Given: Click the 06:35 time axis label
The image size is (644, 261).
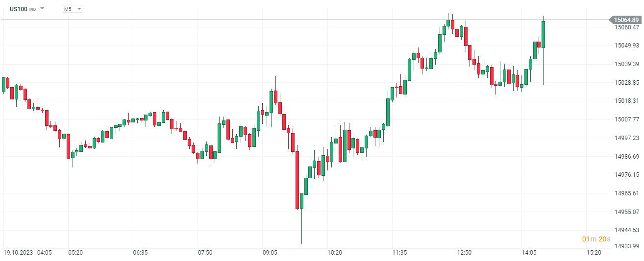Looking at the screenshot, I should (x=140, y=253).
